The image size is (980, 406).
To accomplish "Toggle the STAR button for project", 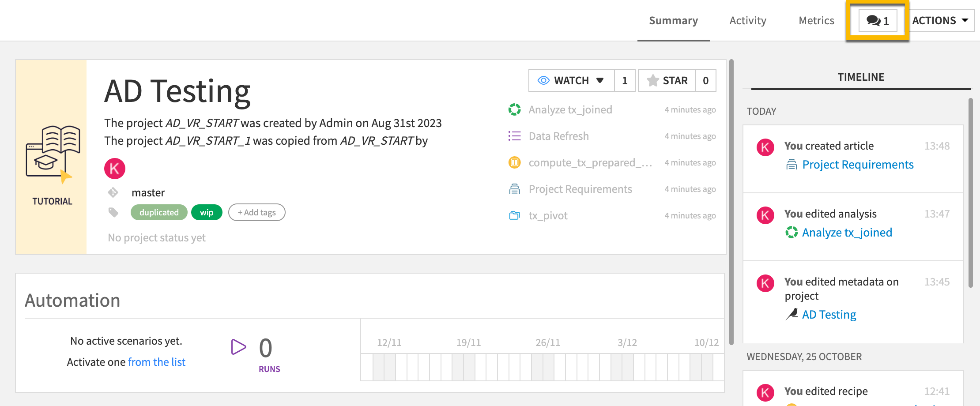I will [x=667, y=80].
